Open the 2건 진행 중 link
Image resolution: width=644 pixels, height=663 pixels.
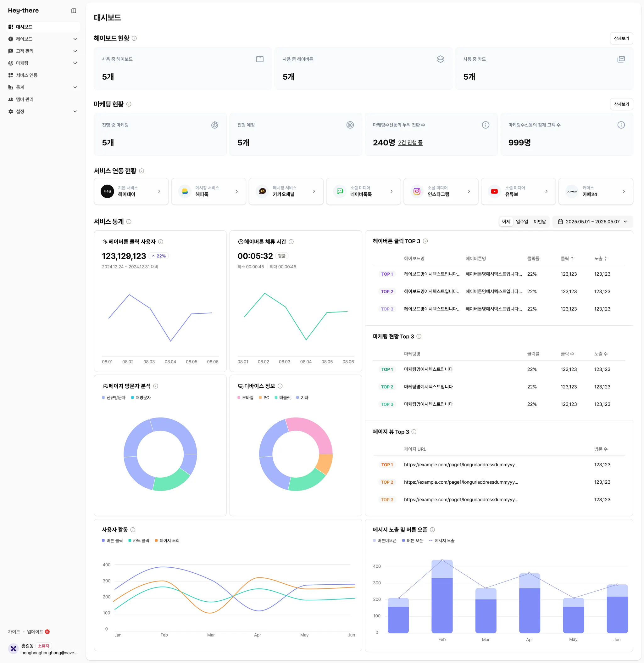(410, 143)
